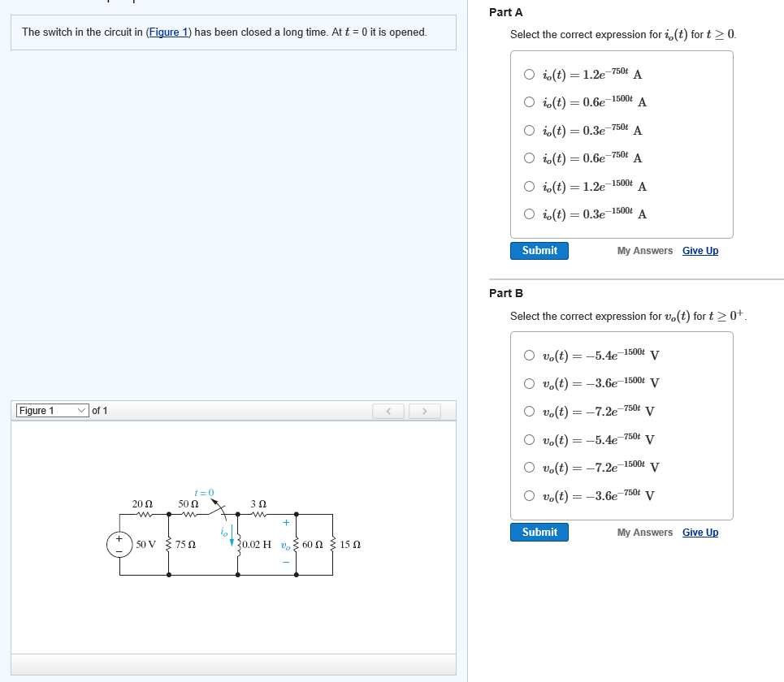Select answer io(t) = 0.3e^-750t A
The height and width of the screenshot is (682, 784).
530,130
